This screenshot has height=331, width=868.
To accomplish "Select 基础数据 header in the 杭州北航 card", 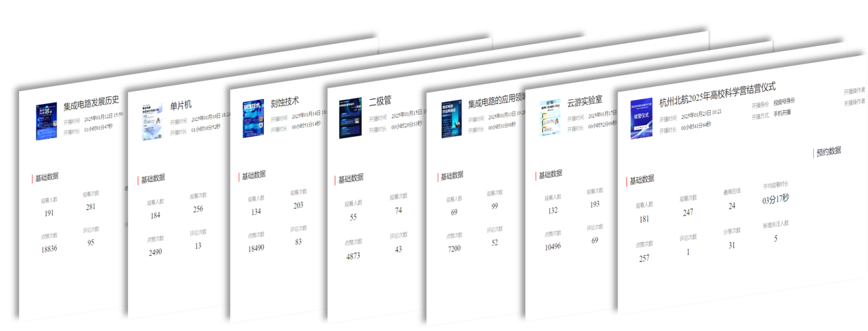I will pyautogui.click(x=641, y=179).
